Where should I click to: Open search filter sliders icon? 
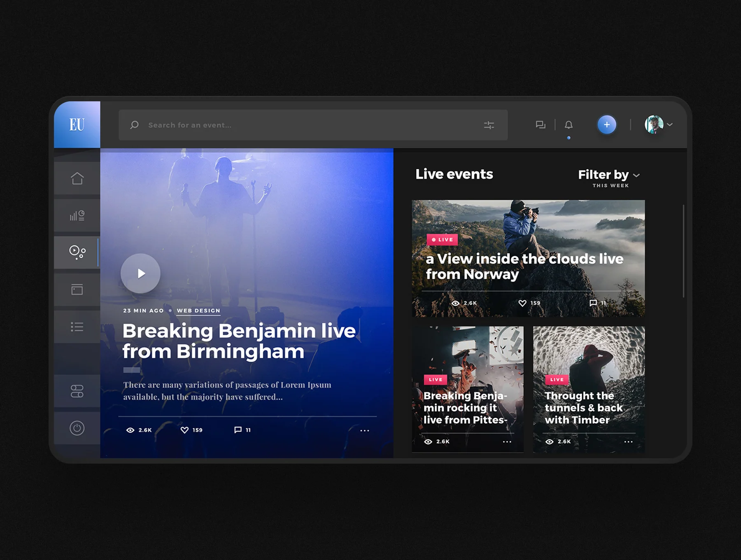[489, 125]
